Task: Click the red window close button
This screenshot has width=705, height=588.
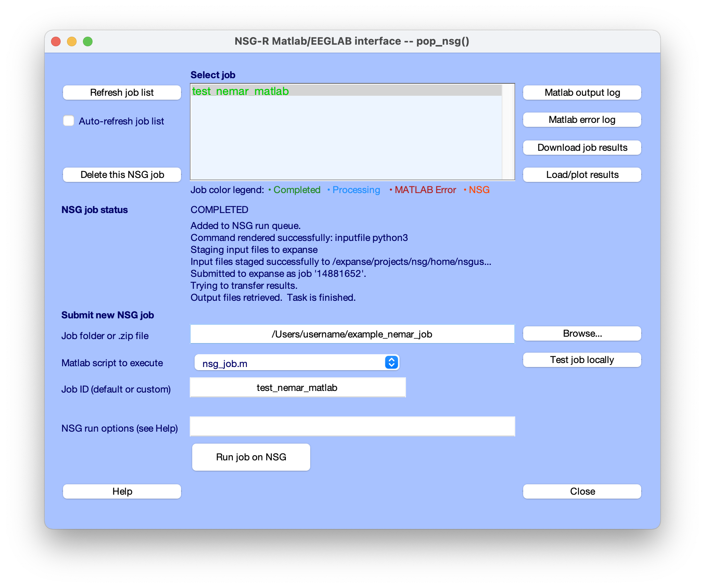Action: 56,41
